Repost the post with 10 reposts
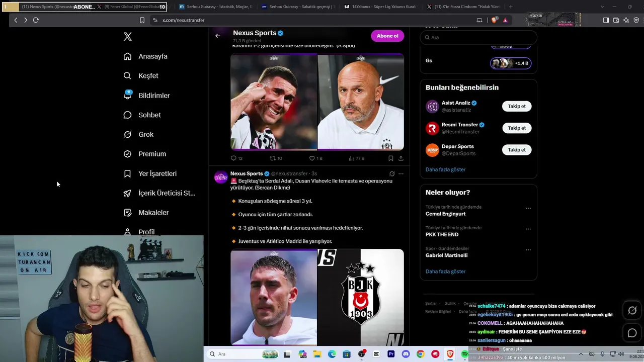 276,158
